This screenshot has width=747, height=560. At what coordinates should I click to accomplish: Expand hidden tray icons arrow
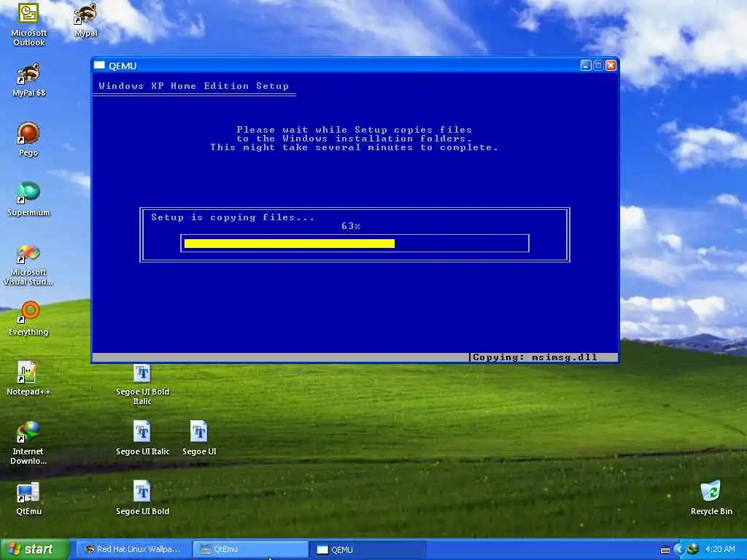click(x=679, y=550)
